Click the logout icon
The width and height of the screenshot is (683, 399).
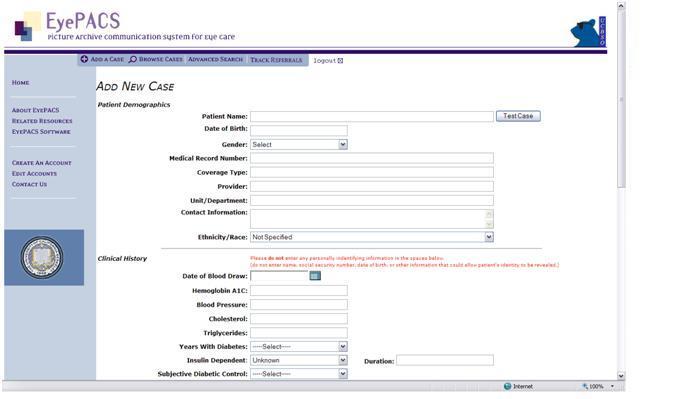[341, 61]
